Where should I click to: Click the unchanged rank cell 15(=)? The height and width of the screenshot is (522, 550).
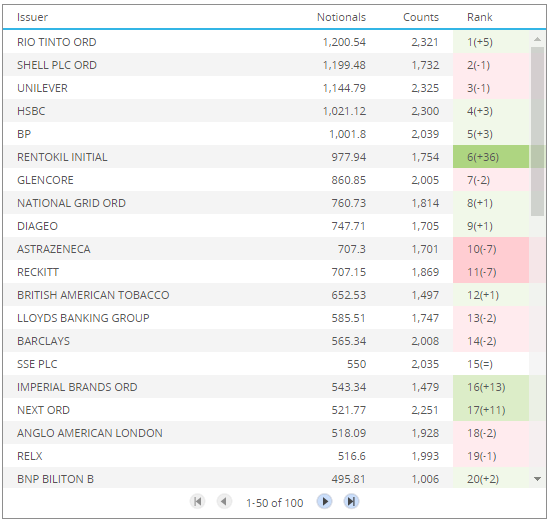coord(491,364)
